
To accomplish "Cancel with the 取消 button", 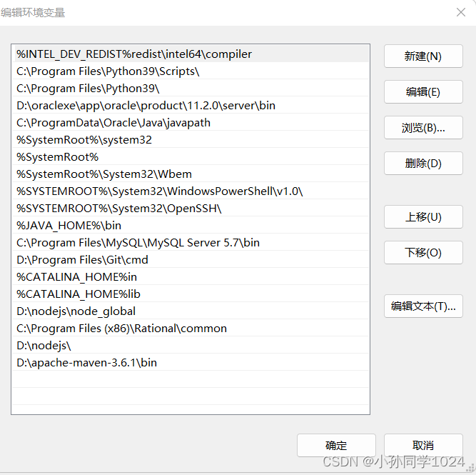I will [x=423, y=445].
